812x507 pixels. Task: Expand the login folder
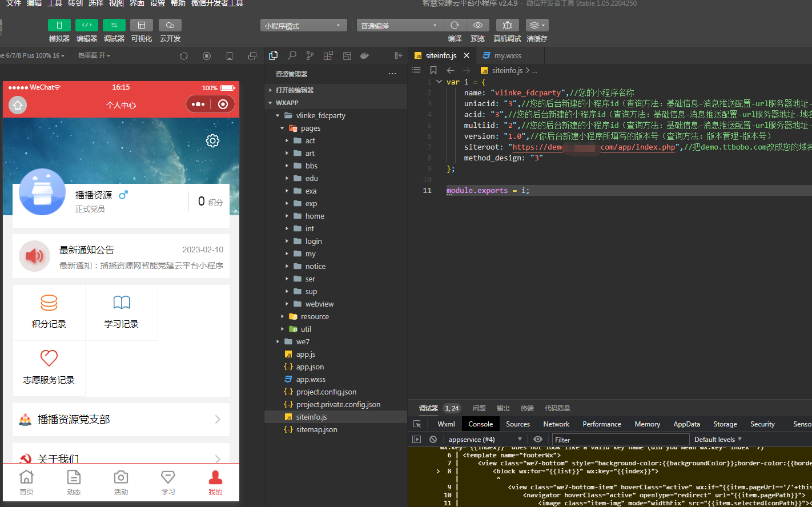coord(336,241)
